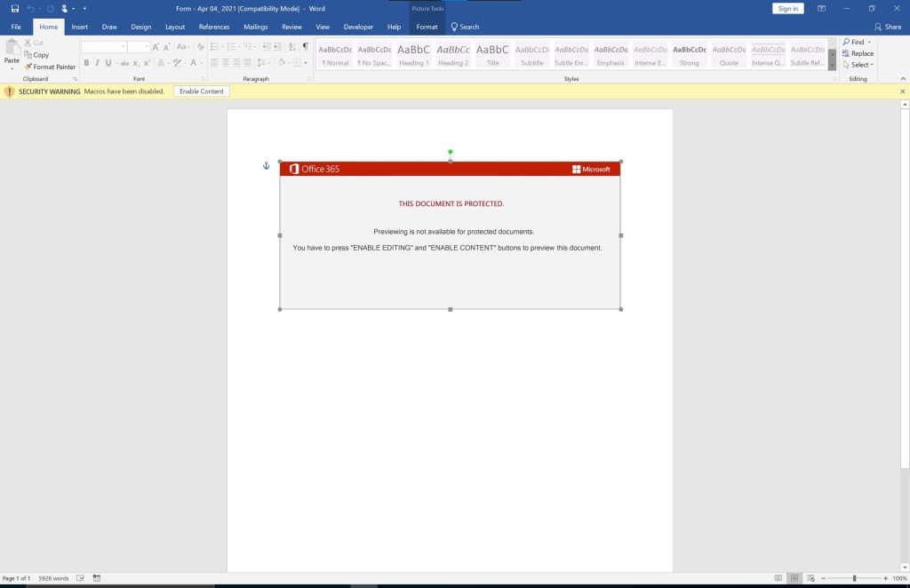
Task: Expand the Select dropdown in Editing
Action: click(x=873, y=65)
